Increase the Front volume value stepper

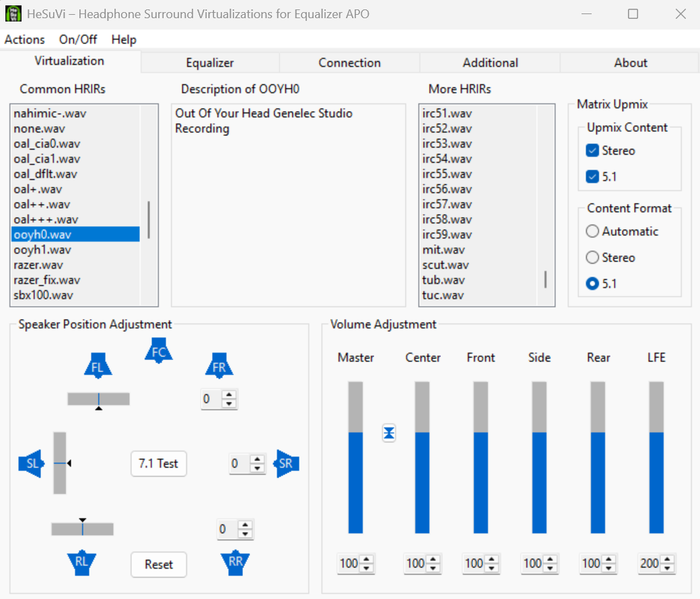click(x=491, y=559)
